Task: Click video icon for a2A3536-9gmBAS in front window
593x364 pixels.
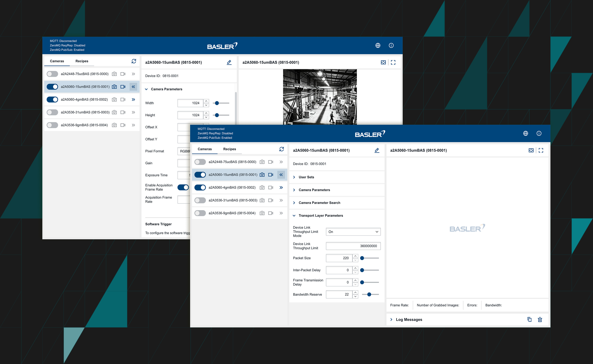Action: tap(270, 213)
